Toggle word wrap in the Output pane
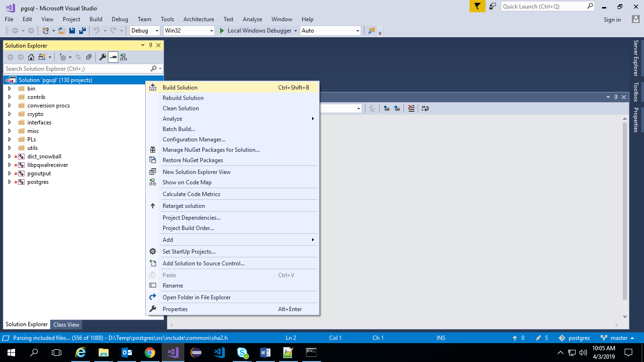644x362 pixels. tap(425, 108)
